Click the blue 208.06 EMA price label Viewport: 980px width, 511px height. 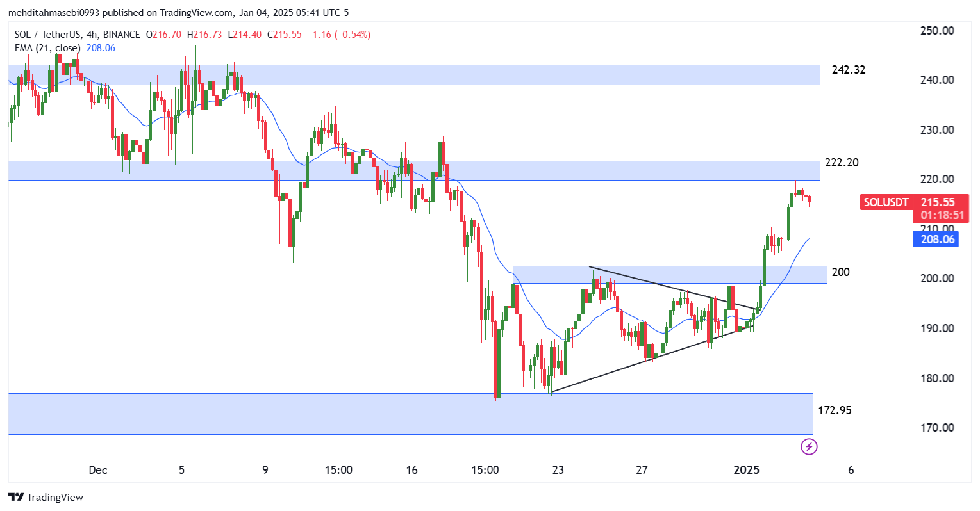[937, 239]
